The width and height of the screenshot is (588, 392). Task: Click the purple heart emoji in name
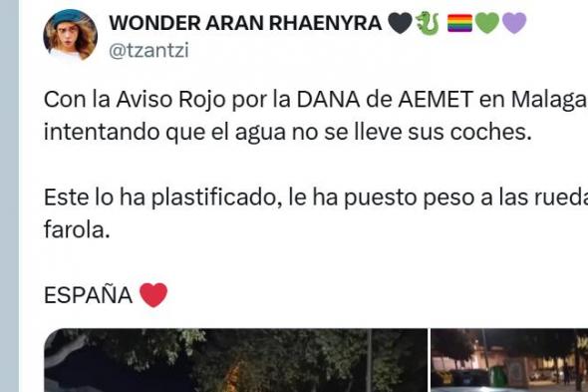pyautogui.click(x=514, y=23)
